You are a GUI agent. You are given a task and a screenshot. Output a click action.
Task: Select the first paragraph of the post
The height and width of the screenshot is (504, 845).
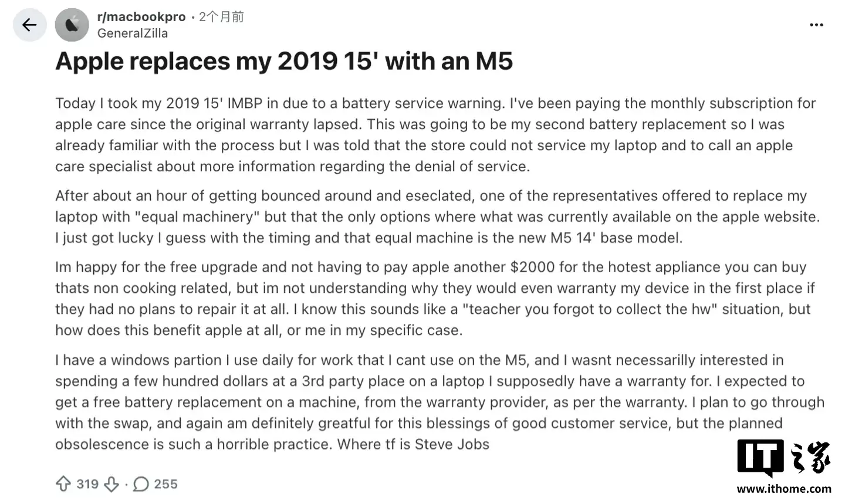pyautogui.click(x=435, y=134)
